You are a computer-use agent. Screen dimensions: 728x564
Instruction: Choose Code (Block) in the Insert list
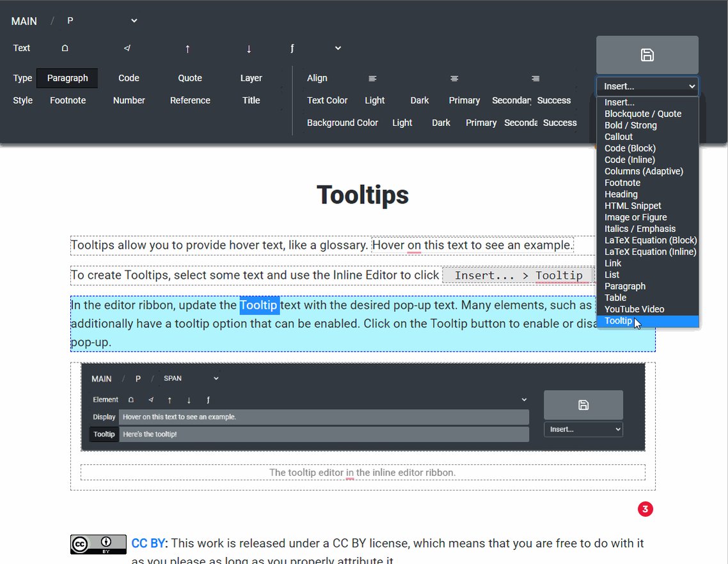(x=647, y=148)
